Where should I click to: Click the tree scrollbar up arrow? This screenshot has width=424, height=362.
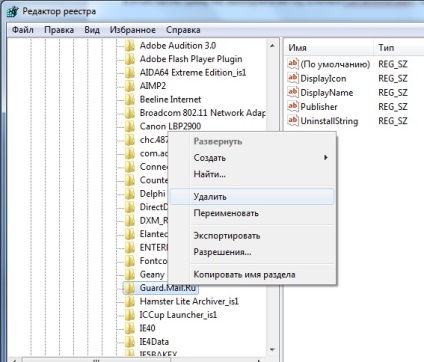click(272, 45)
